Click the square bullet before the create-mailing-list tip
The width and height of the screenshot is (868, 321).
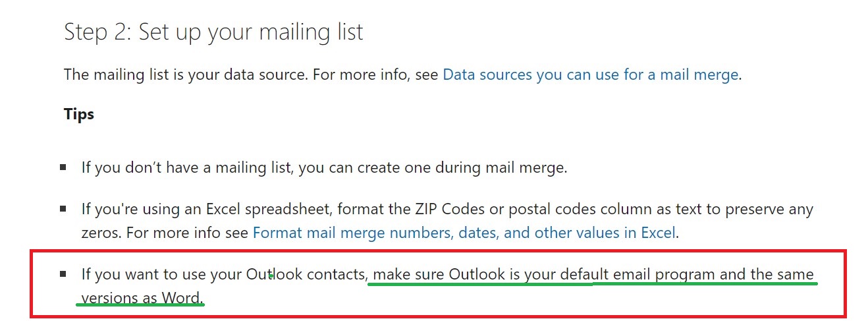[x=63, y=167]
